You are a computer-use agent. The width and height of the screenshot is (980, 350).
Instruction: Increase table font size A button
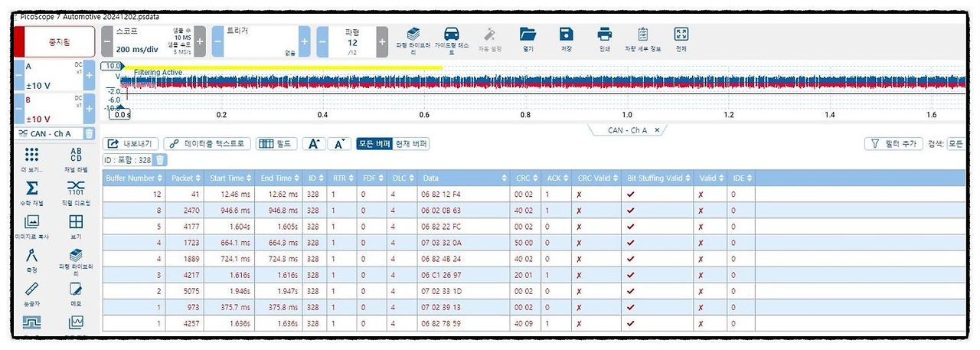315,144
